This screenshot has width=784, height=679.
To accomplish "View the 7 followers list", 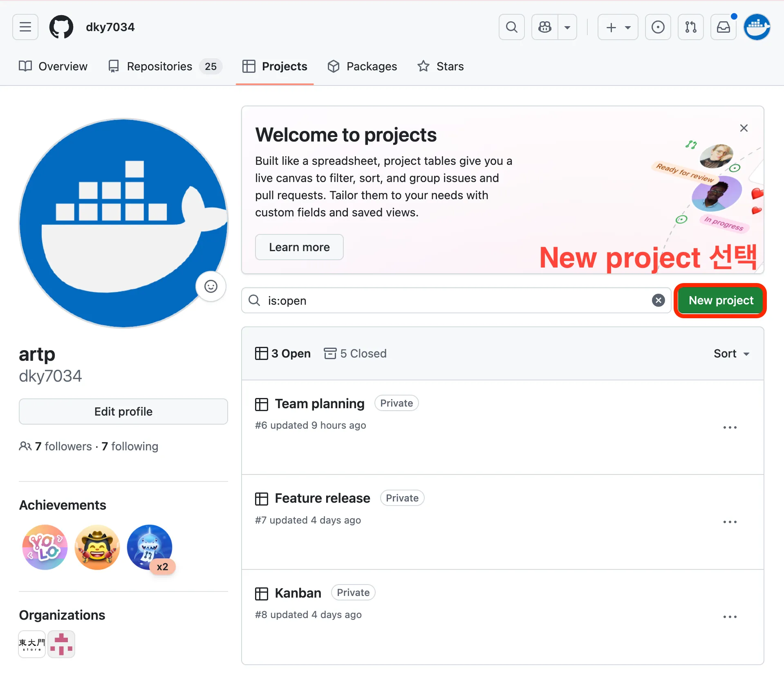I will (x=63, y=446).
